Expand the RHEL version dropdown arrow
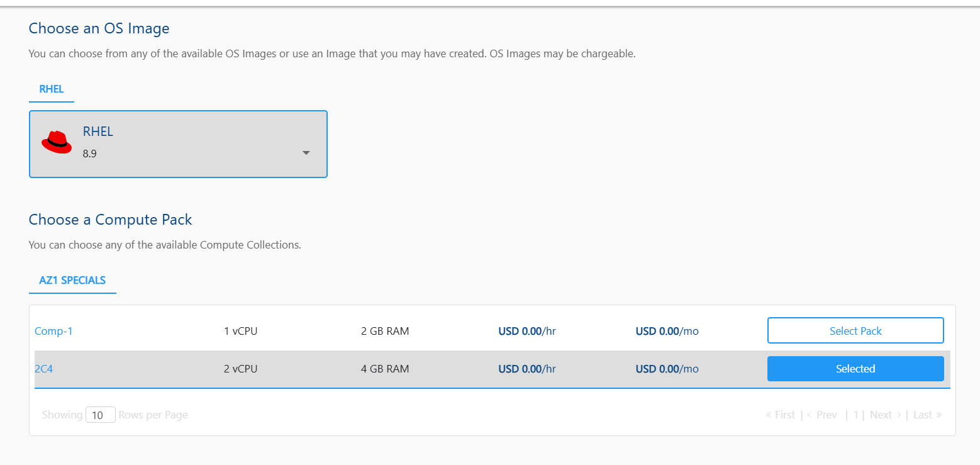This screenshot has width=980, height=465. click(x=306, y=153)
